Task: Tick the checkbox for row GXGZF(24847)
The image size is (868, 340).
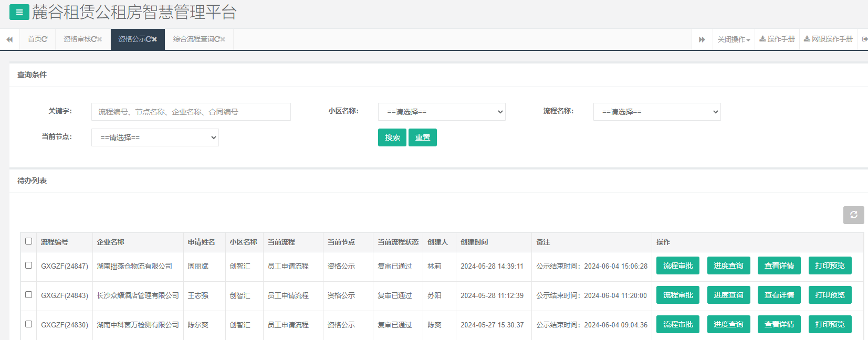Action: coord(29,265)
